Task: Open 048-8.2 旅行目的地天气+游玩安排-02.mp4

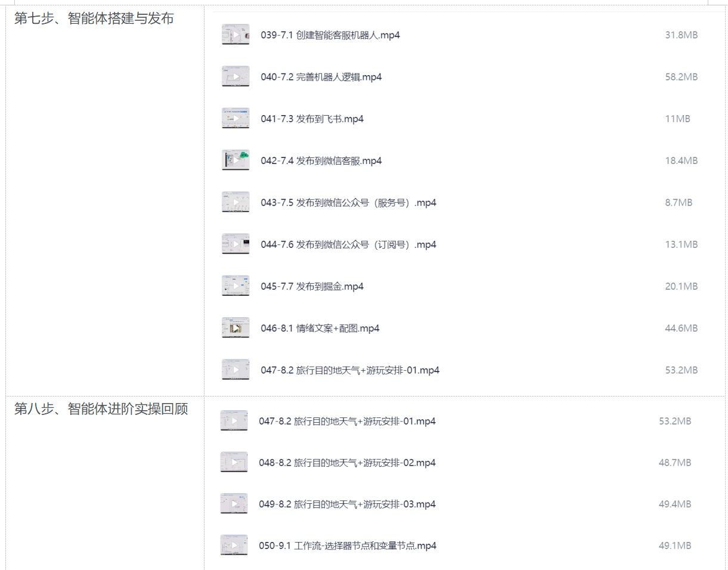Action: (x=347, y=463)
